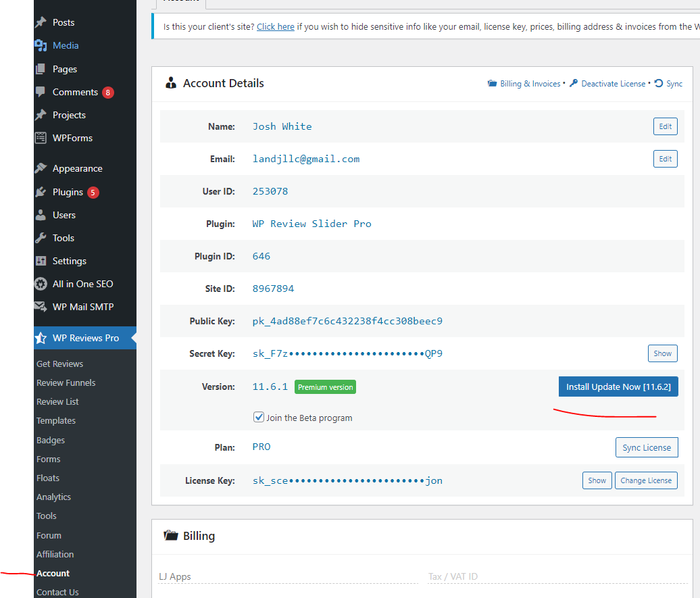
Task: Open Review Funnels submenu item
Action: pyautogui.click(x=66, y=382)
